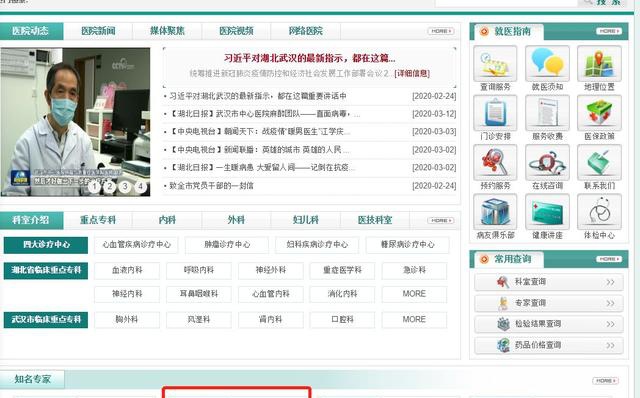Open the 呼吸内科 department button
This screenshot has height=398, width=640.
click(x=199, y=270)
